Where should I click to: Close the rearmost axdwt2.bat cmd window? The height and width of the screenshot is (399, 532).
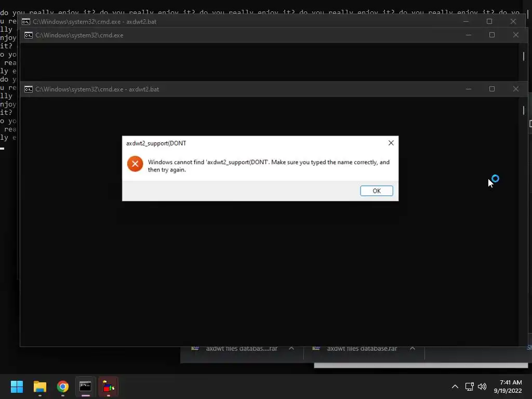coord(513,21)
